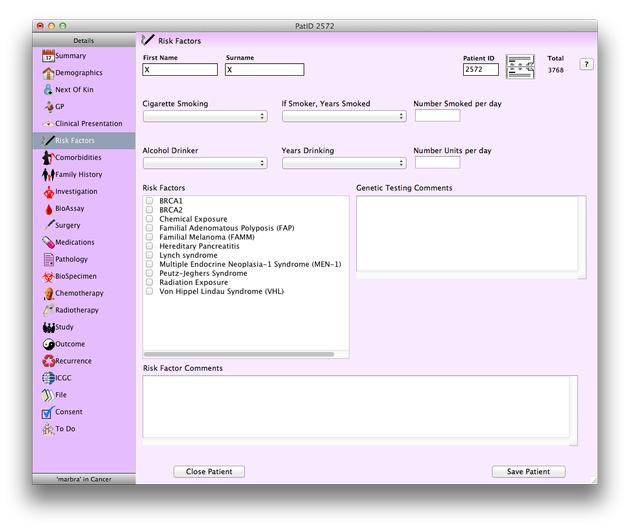Open Clinical Presentation icon
Viewport: 630px width, 529px height.
click(x=48, y=124)
